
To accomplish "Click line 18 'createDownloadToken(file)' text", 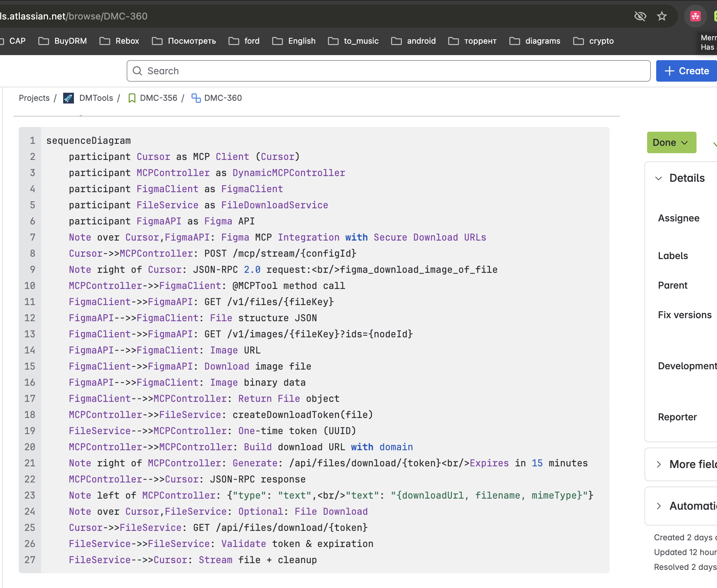I will coord(303,415).
